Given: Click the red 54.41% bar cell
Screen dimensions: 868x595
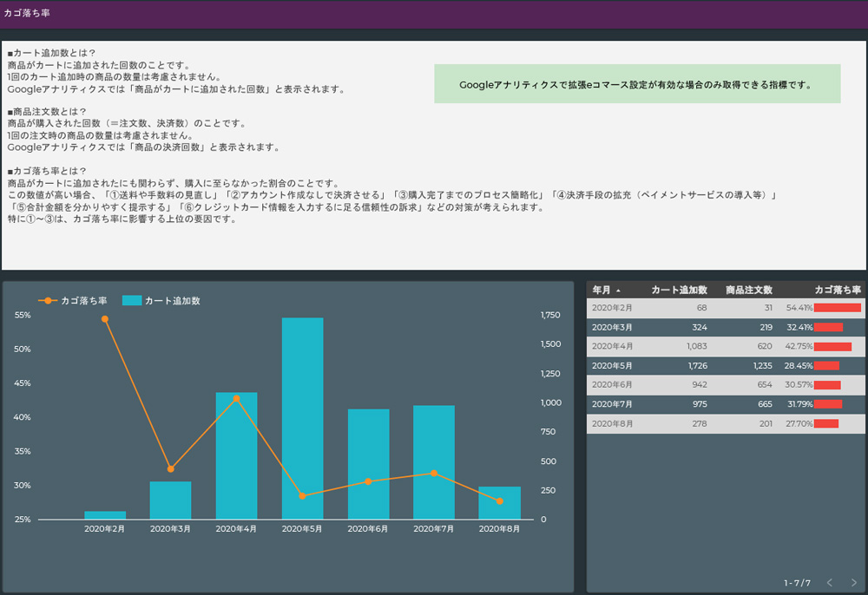Looking at the screenshot, I should [x=838, y=308].
